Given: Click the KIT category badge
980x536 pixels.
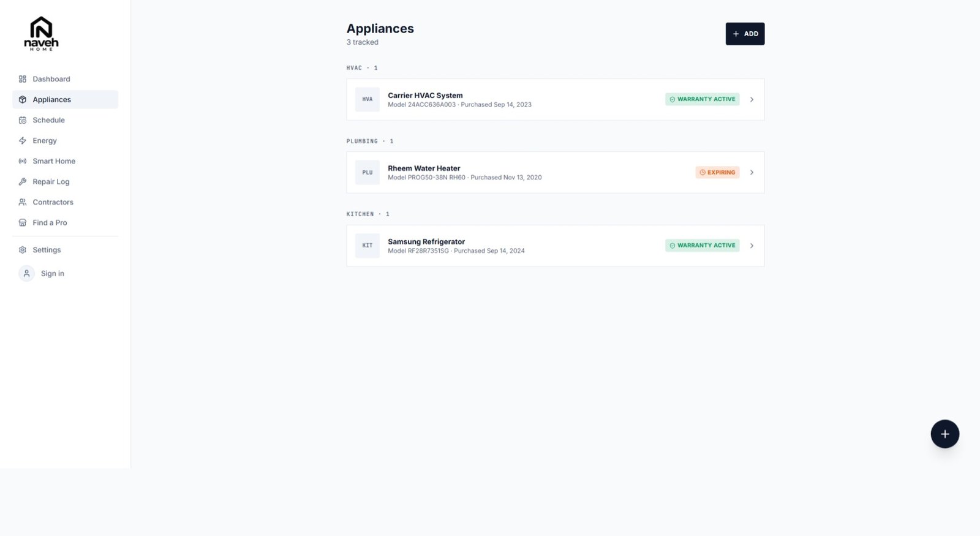Looking at the screenshot, I should pos(367,246).
